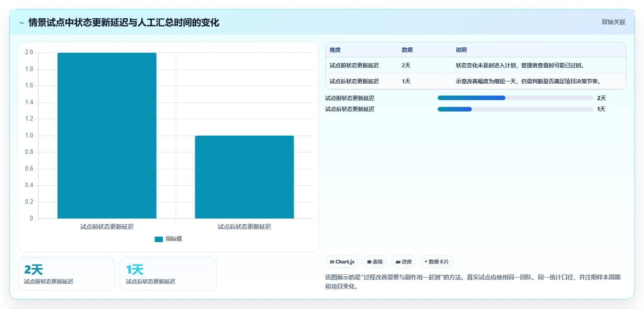
Task: Click the 2天 cell in the table
Action: [x=406, y=66]
